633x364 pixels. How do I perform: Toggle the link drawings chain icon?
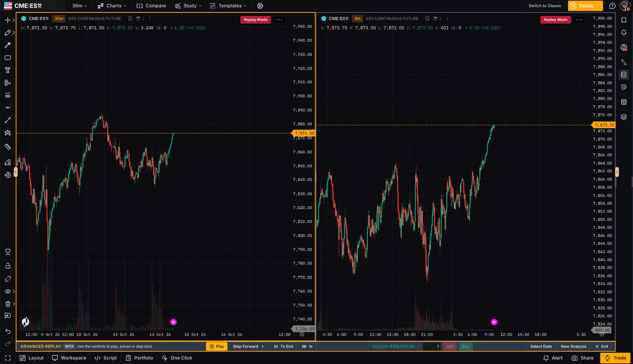[x=8, y=279]
